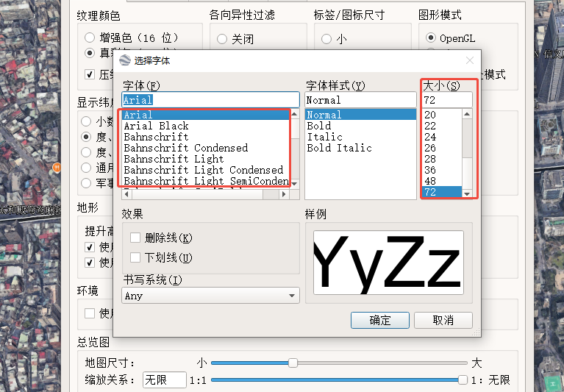Select Bold font style
This screenshot has width=564, height=392.
point(360,126)
